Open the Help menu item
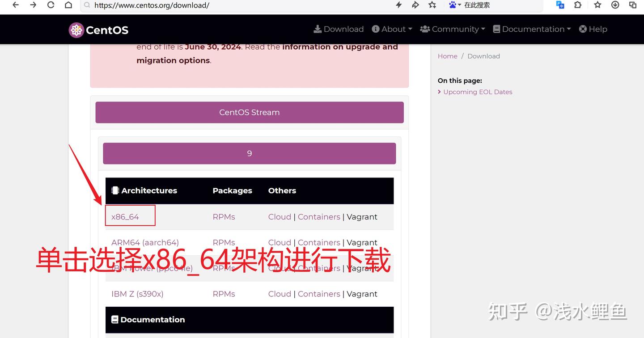Screen dimensions: 644x338 point(593,29)
